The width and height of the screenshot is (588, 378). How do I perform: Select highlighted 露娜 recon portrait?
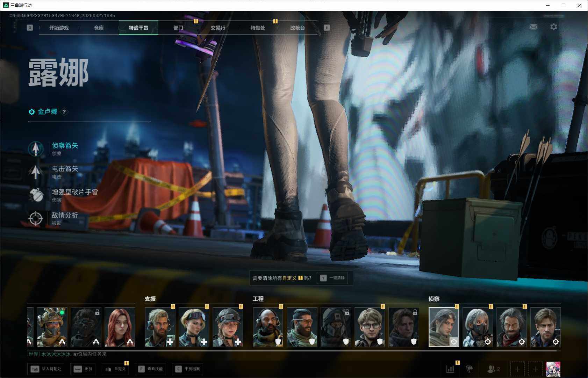444,327
